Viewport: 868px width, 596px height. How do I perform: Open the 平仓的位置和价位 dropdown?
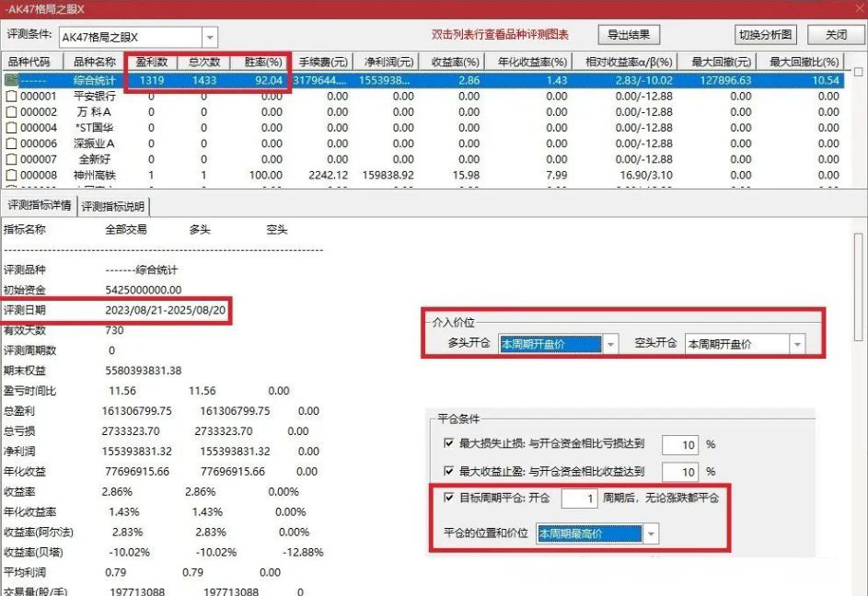651,533
